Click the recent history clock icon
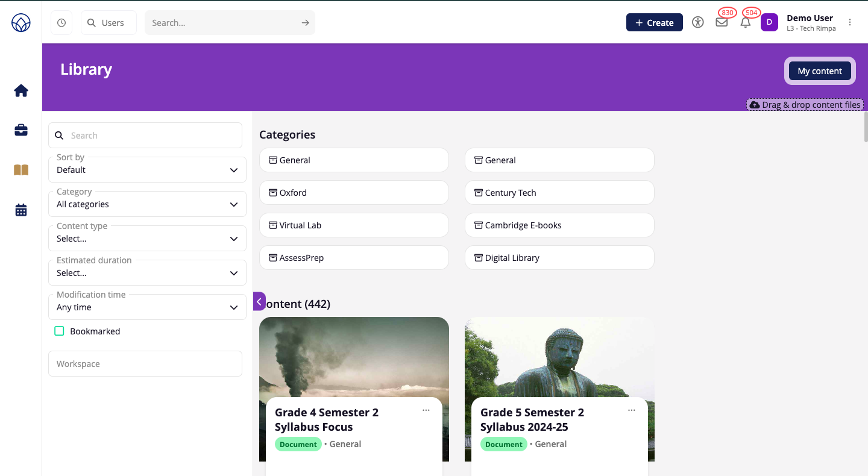 tap(61, 23)
